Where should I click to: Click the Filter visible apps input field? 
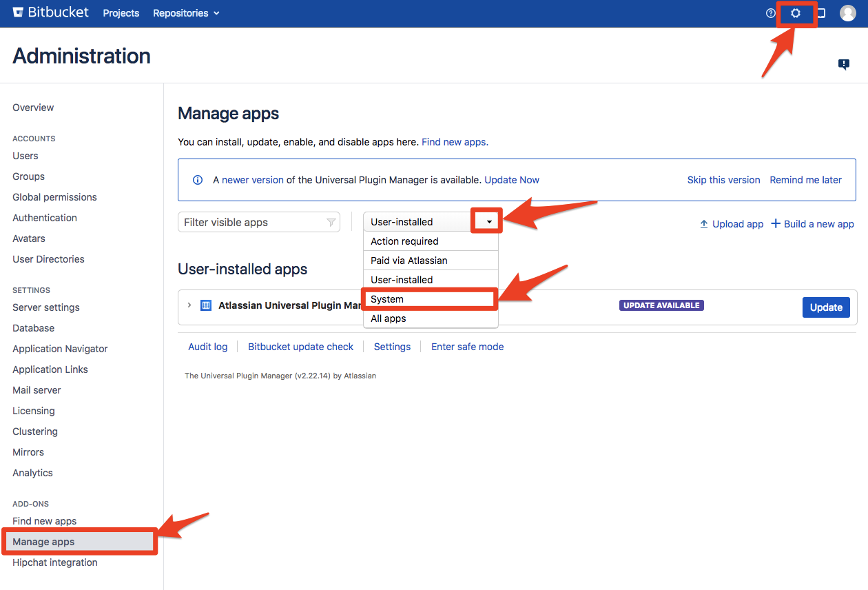248,221
